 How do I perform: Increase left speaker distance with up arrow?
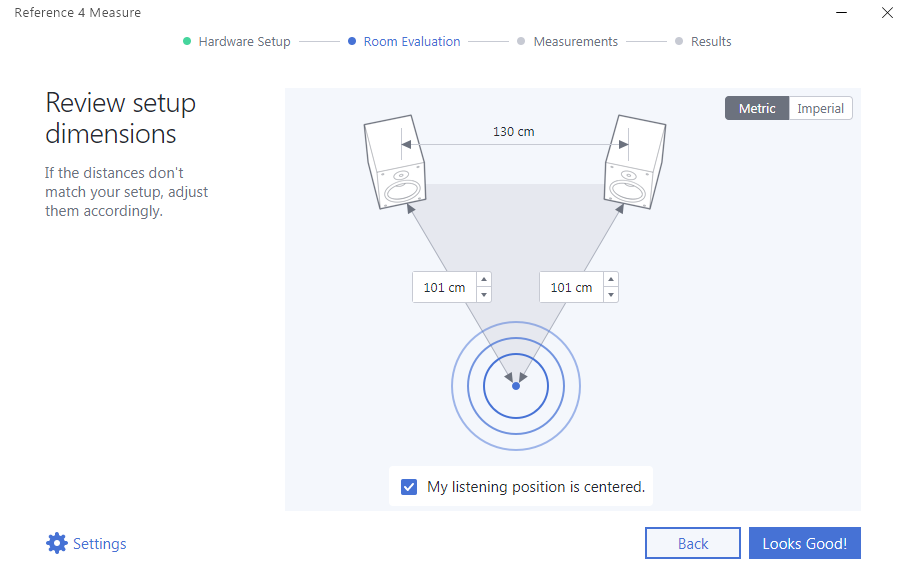[x=484, y=280]
